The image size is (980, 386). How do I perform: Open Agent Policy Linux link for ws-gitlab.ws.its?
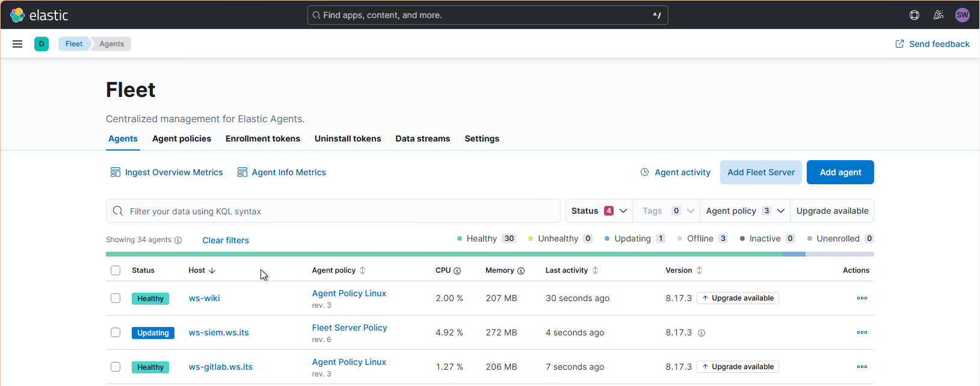(349, 362)
